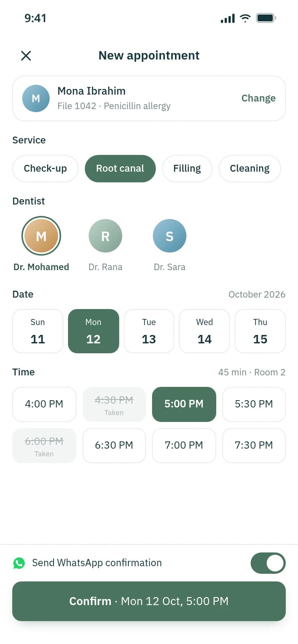Choose the Cleaning service option
Image resolution: width=298 pixels, height=644 pixels.
(250, 169)
